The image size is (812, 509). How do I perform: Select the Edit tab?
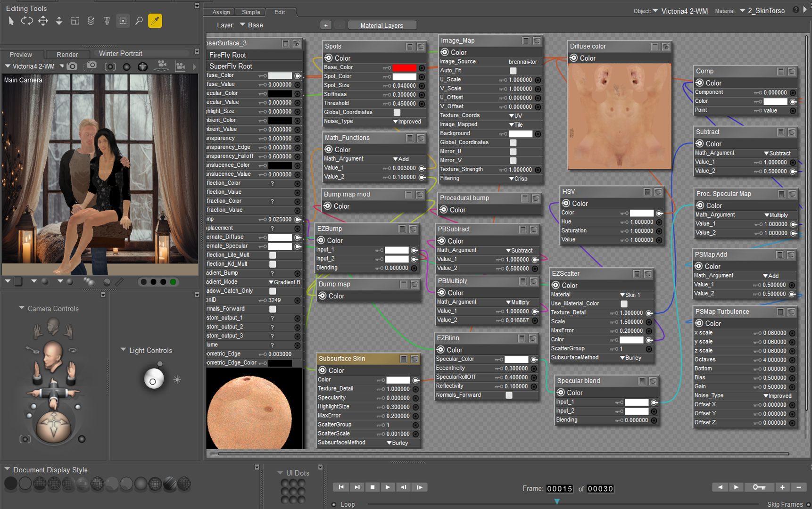coord(280,12)
